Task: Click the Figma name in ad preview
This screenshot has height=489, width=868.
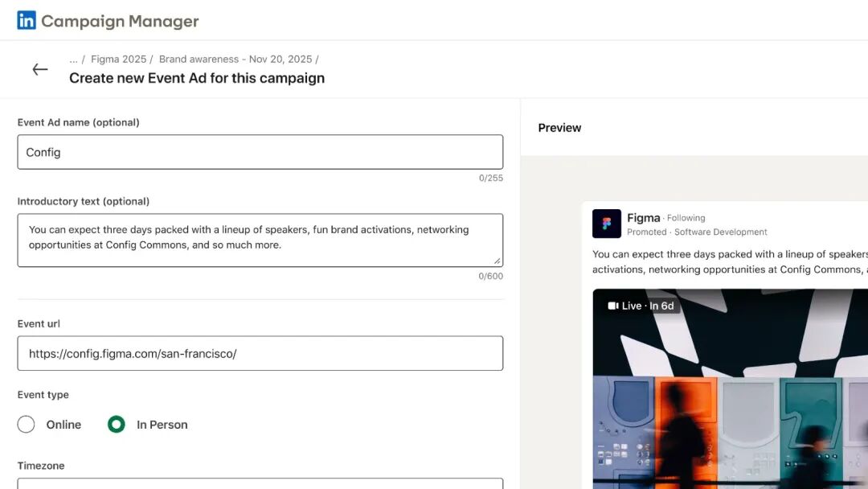Action: tap(643, 218)
